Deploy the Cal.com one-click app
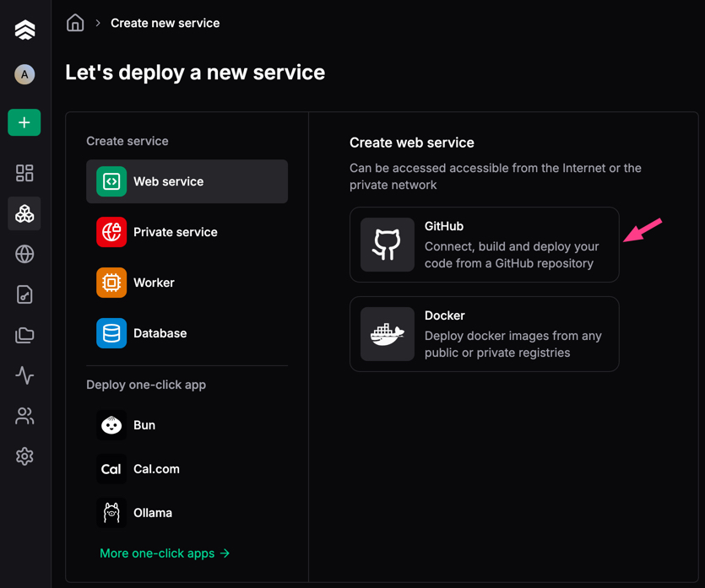 [x=187, y=469]
